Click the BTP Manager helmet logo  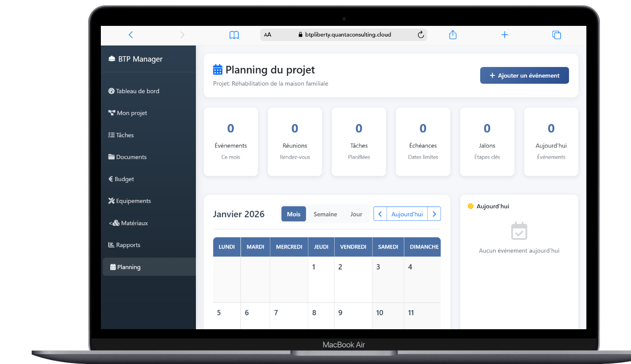112,59
